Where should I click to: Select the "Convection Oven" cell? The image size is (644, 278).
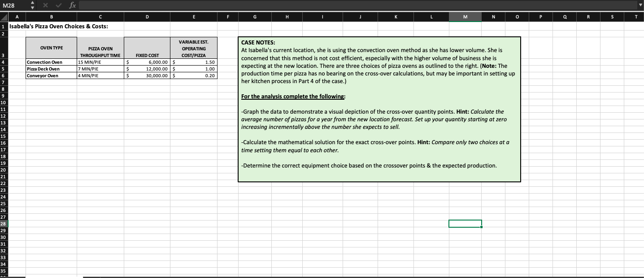pos(51,62)
